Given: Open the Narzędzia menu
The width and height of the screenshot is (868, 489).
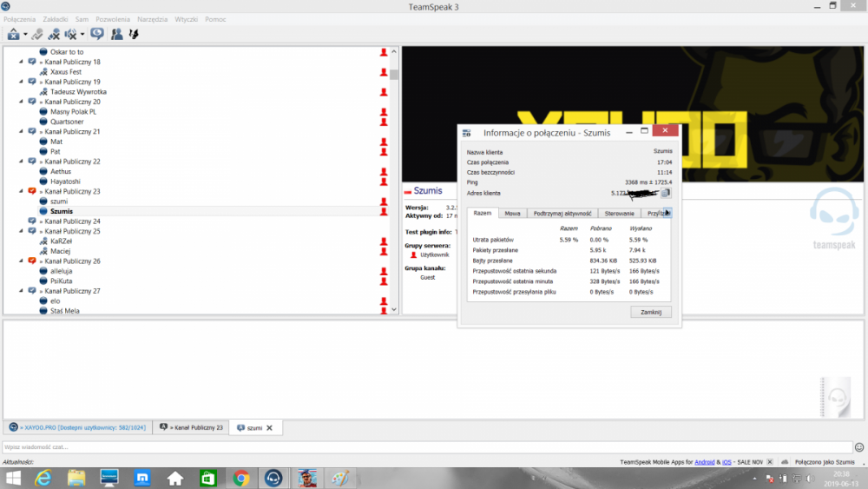Looking at the screenshot, I should [x=152, y=19].
